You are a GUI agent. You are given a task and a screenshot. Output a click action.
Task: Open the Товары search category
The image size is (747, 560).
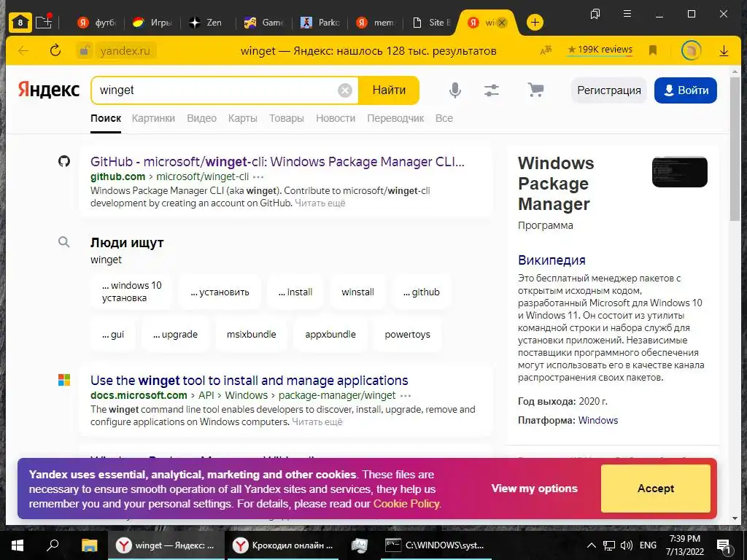[286, 118]
